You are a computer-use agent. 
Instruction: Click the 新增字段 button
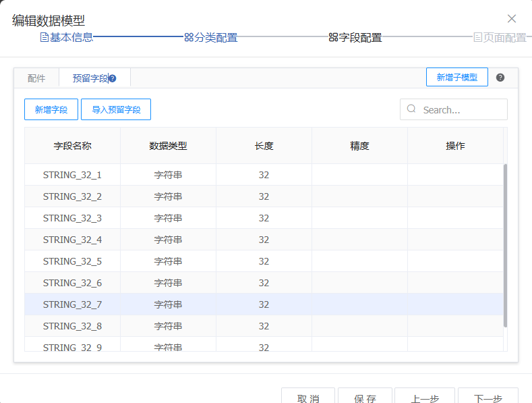tap(51, 109)
